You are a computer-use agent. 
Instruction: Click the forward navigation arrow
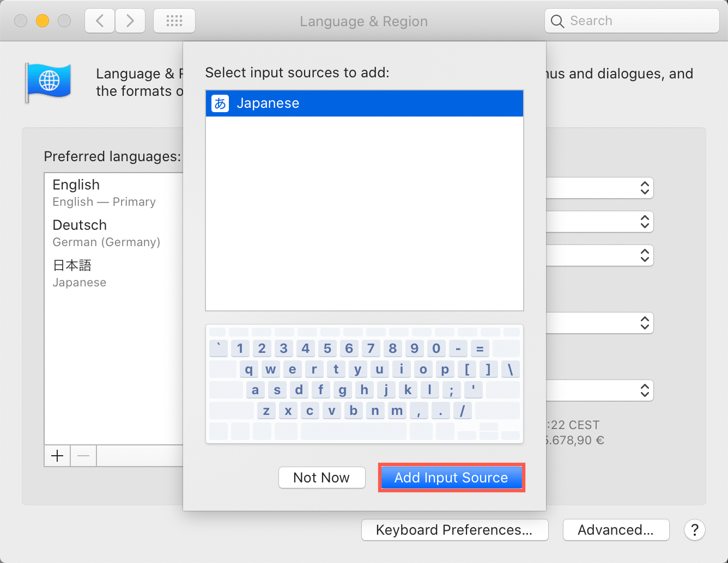[130, 20]
